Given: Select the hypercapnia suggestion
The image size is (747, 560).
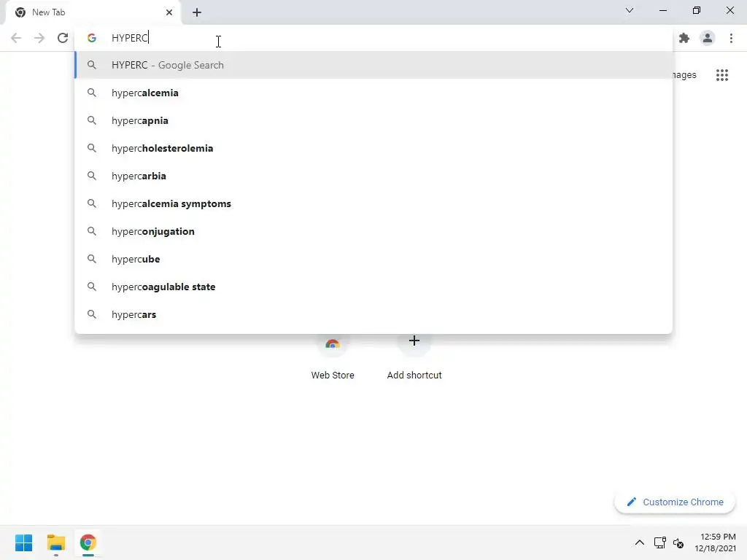Looking at the screenshot, I should pyautogui.click(x=373, y=120).
